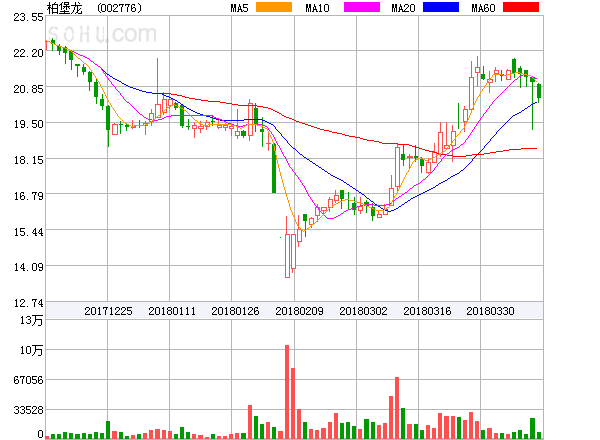Screen dimensions: 600x440
Task: Click the tallest red volume bar
Action: (x=287, y=391)
